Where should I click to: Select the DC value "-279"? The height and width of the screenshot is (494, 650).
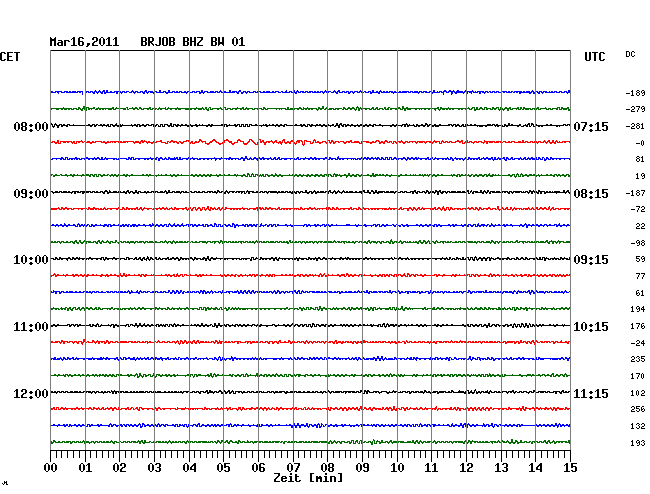635,109
